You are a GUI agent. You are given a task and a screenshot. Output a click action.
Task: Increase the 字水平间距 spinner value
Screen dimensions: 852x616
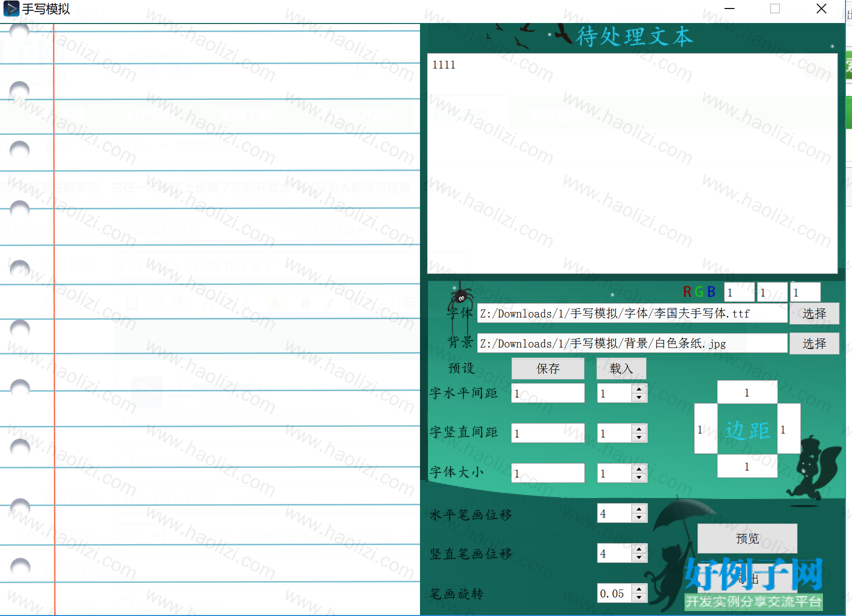coord(639,388)
